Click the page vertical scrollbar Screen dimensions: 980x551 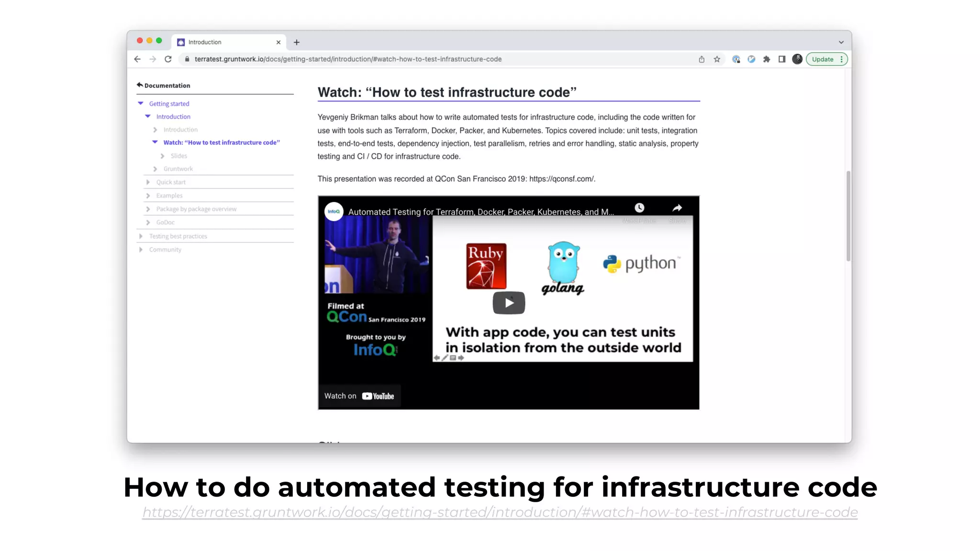pos(848,216)
